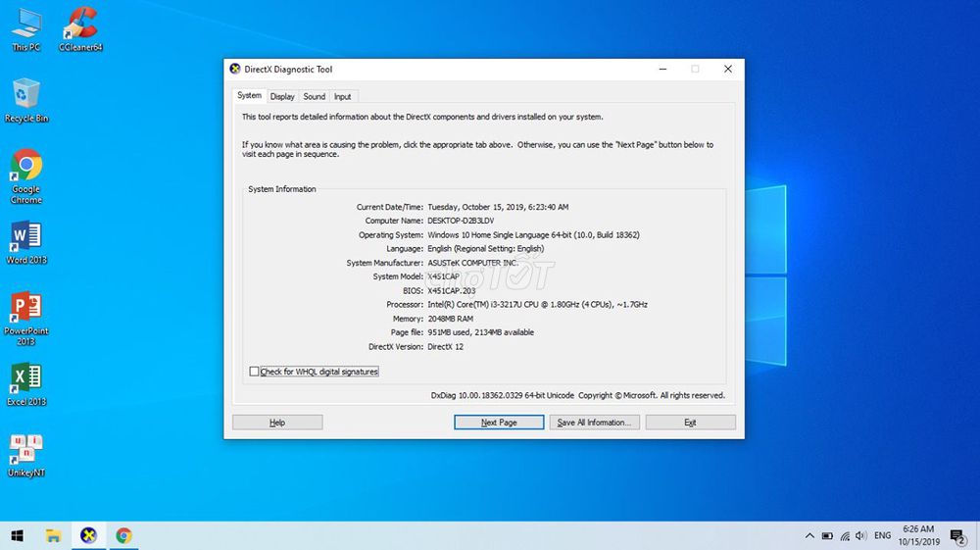Open the Windows Start menu
This screenshot has width=980, height=550.
[18, 535]
